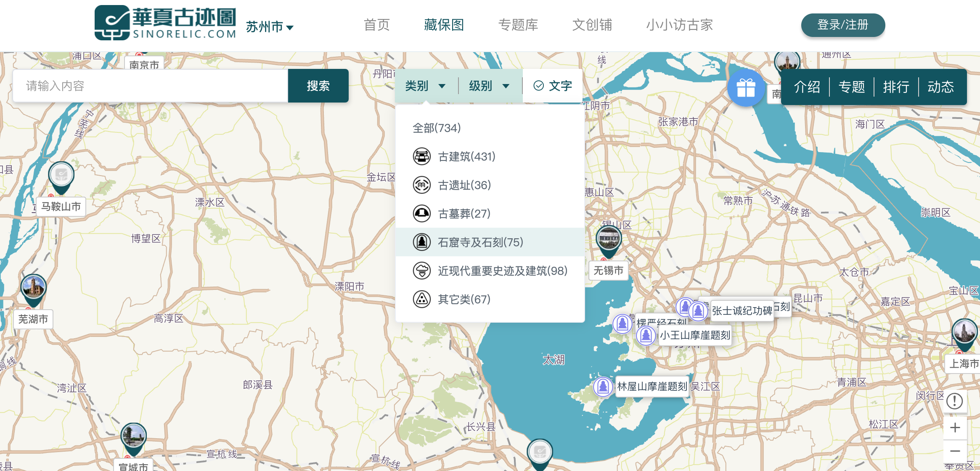Click the 林屋山摩崖题刻 map marker icon
The image size is (980, 471).
pos(603,386)
